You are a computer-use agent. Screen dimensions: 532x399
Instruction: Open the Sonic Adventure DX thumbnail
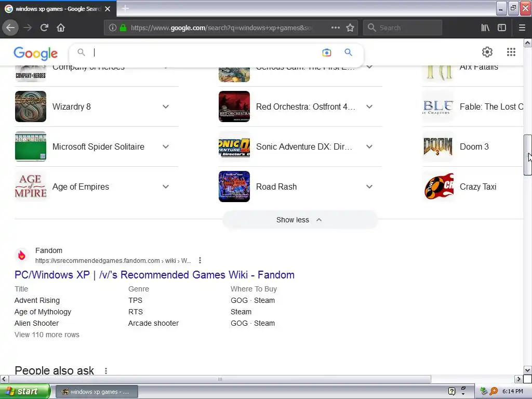[234, 147]
